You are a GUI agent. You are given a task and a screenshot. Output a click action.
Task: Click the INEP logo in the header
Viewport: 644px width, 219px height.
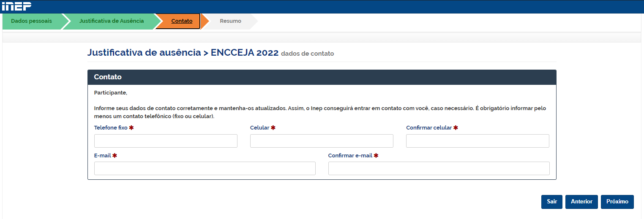point(16,6)
